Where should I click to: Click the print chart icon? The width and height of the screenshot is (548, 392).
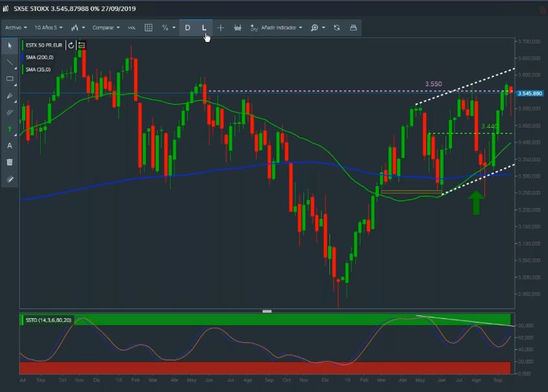point(353,28)
